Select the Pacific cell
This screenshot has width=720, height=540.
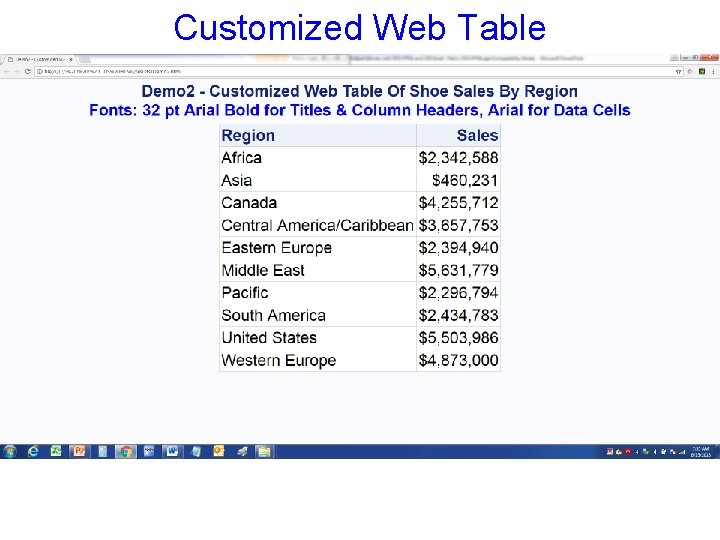(318, 293)
